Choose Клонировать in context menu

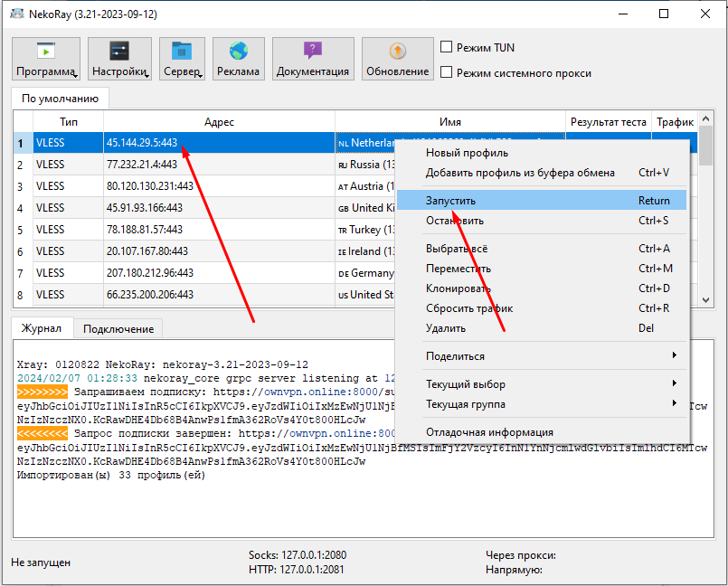(x=542, y=288)
